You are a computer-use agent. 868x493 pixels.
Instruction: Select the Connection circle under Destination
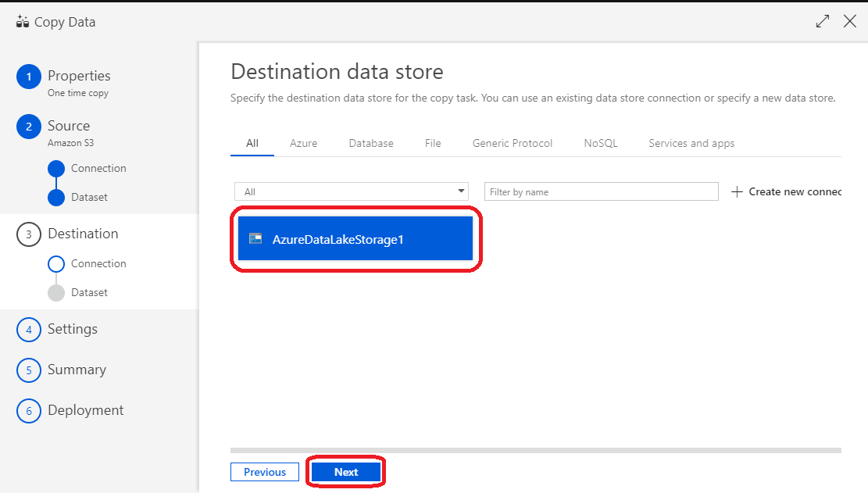click(x=55, y=263)
